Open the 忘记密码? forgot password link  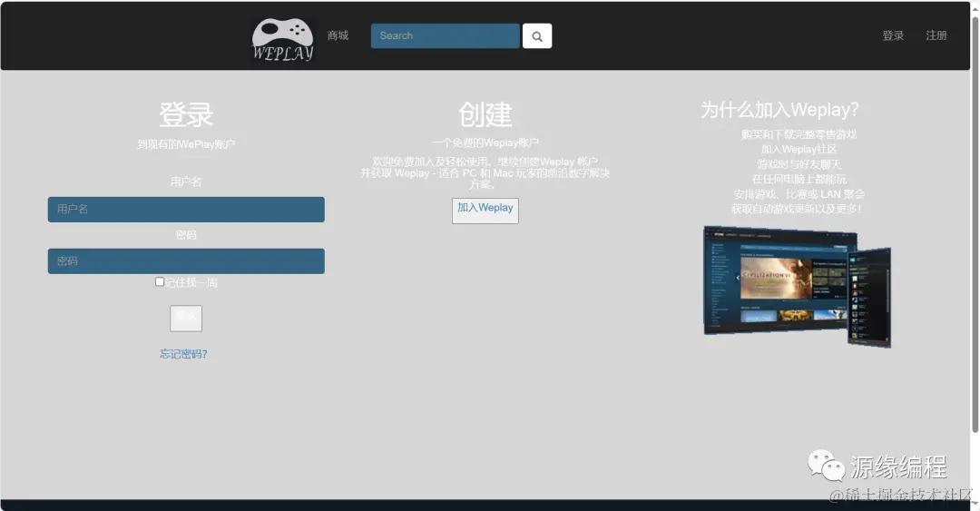tap(183, 354)
